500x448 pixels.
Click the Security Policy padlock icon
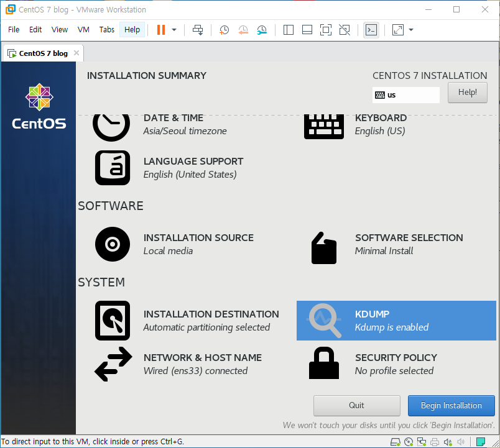pos(324,363)
